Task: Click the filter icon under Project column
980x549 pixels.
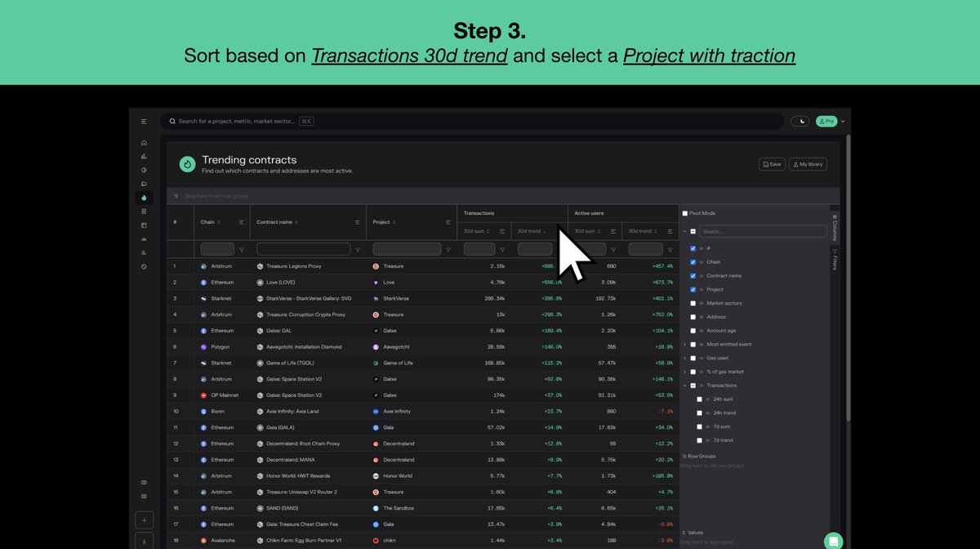Action: tap(448, 250)
